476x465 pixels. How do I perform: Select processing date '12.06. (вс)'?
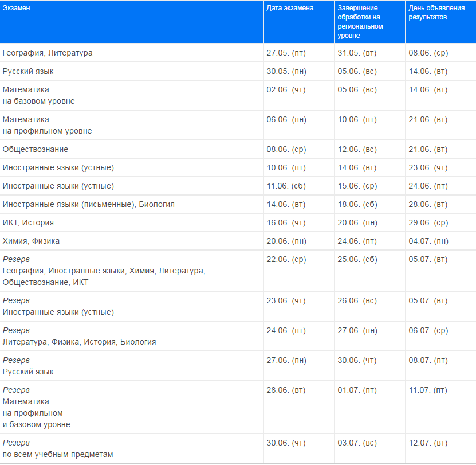(x=370, y=149)
